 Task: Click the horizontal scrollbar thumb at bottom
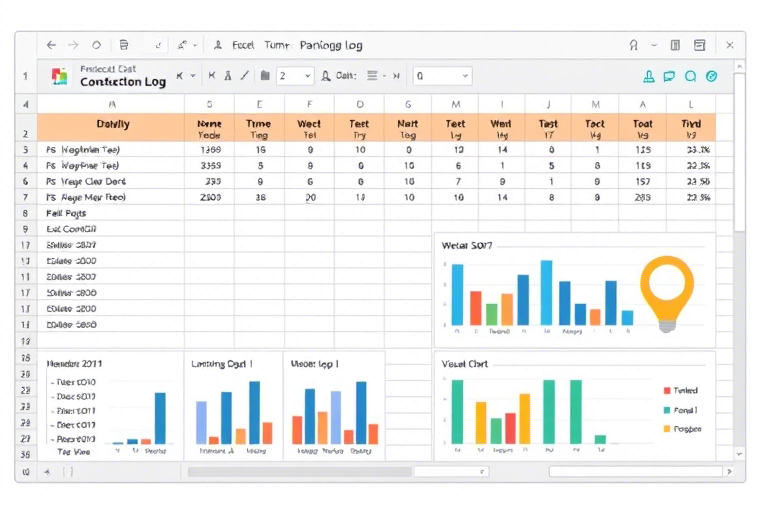[x=300, y=472]
